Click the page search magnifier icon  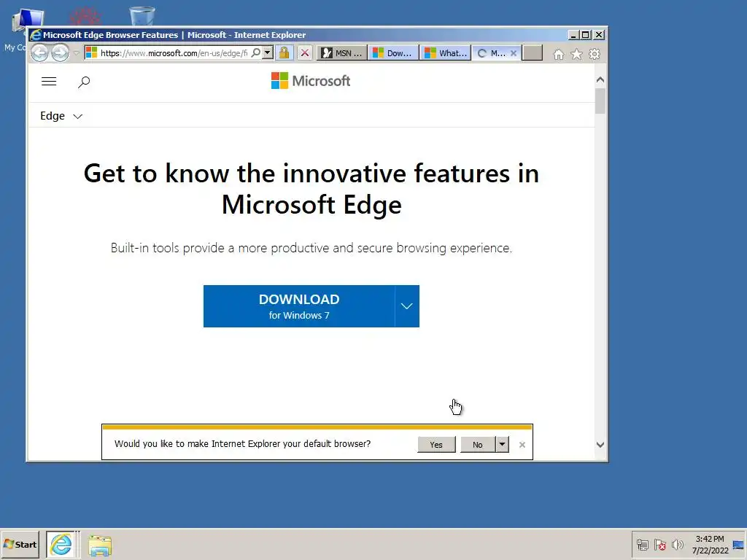(84, 82)
